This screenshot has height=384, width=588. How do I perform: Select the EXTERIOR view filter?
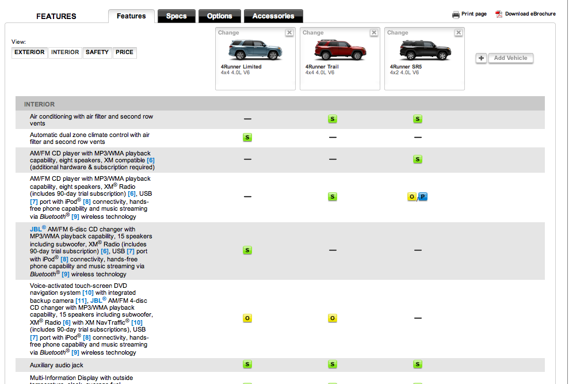[29, 52]
